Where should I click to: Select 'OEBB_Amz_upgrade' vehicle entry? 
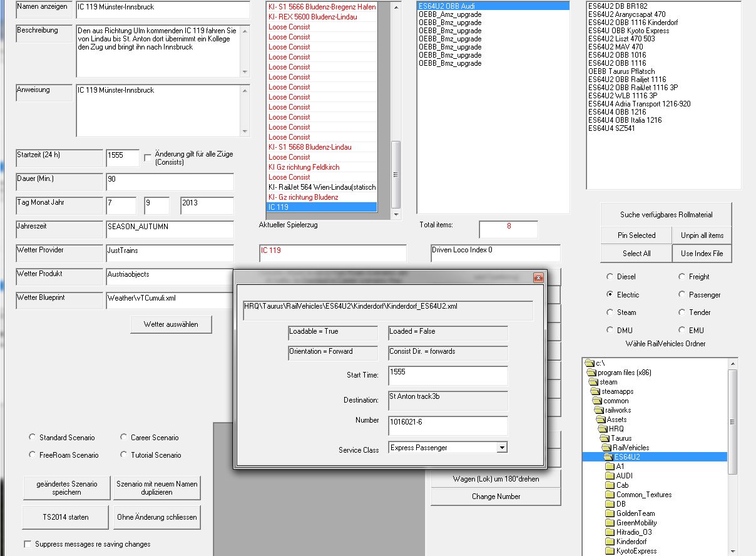click(x=450, y=14)
